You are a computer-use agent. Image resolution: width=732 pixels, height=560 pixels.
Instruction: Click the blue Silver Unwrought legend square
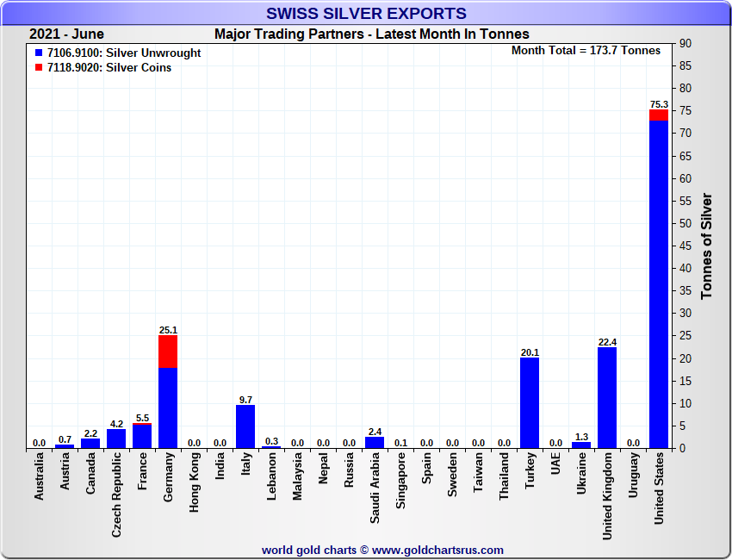pos(39,53)
